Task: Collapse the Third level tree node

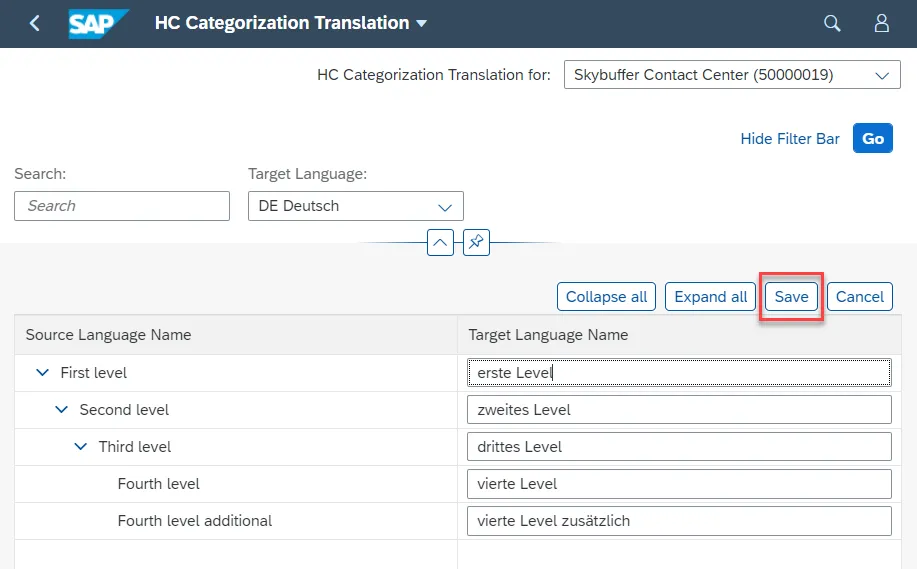Action: pos(81,447)
